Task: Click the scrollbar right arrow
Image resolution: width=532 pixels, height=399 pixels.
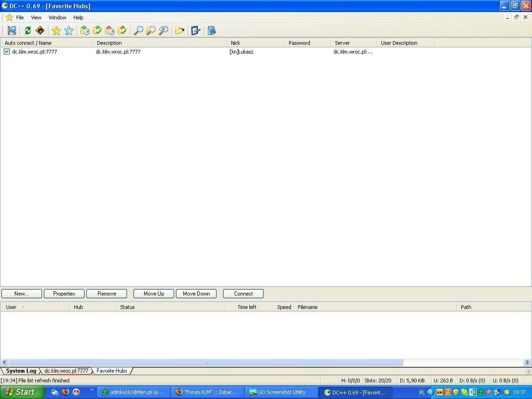Action: 527,363
